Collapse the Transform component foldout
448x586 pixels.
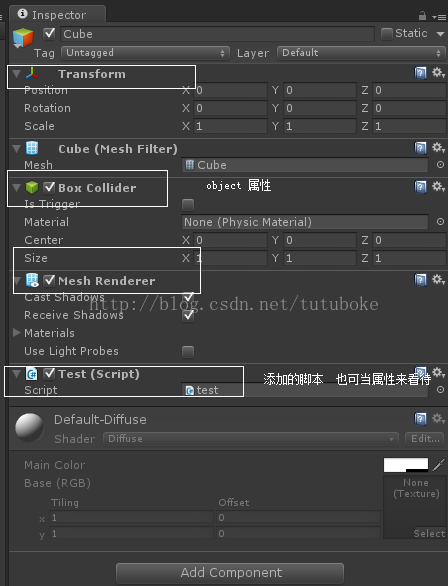(16, 74)
